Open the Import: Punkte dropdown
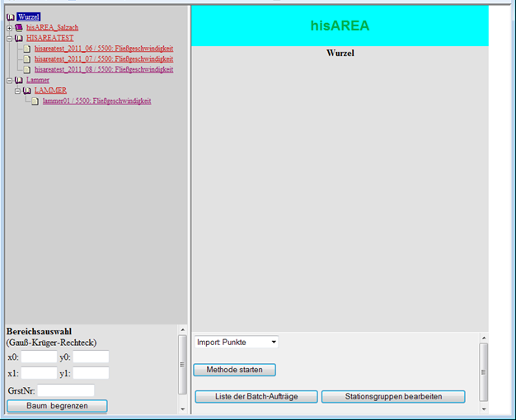The height and width of the screenshot is (420, 516). coord(237,342)
